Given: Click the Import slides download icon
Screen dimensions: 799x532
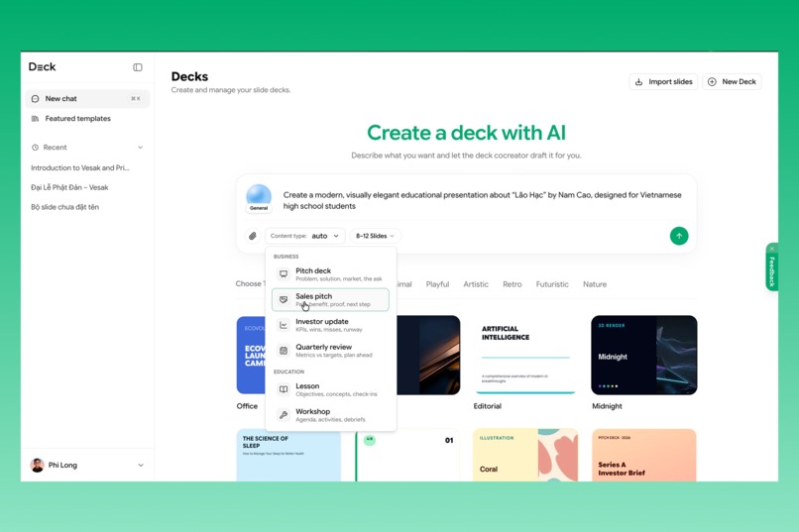Looking at the screenshot, I should [638, 82].
